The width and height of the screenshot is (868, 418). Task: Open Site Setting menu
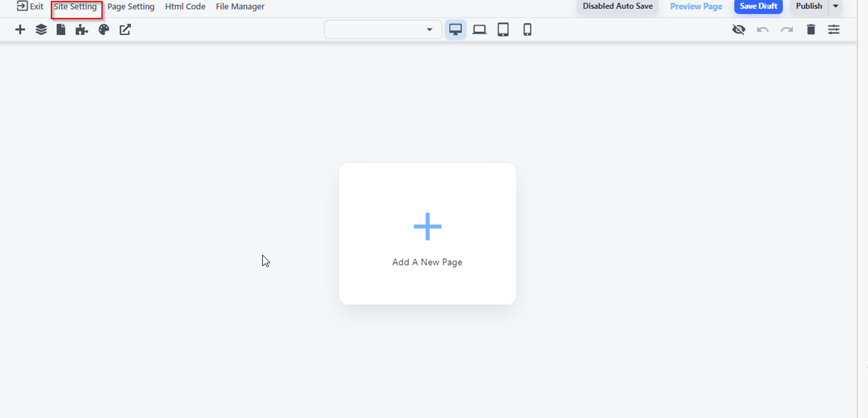tap(76, 7)
